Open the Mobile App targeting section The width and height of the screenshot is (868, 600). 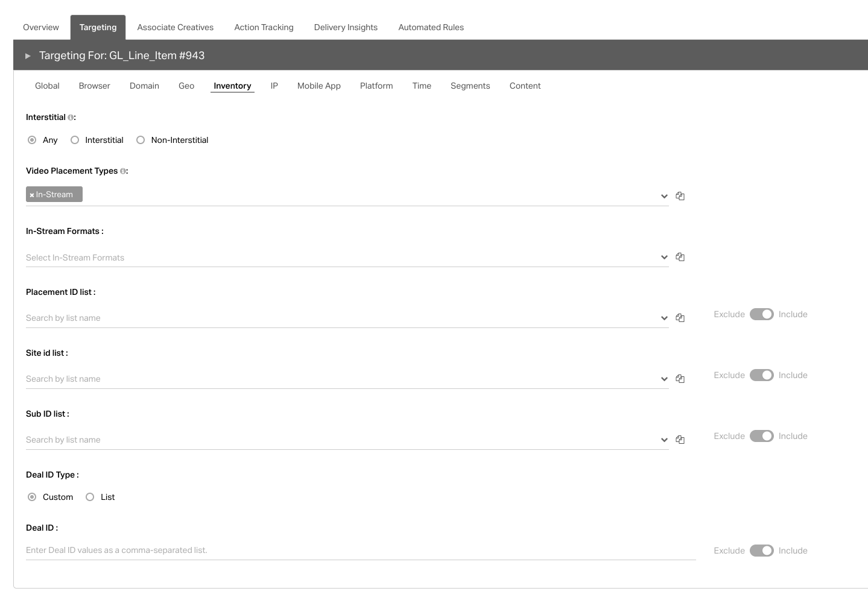(x=318, y=86)
